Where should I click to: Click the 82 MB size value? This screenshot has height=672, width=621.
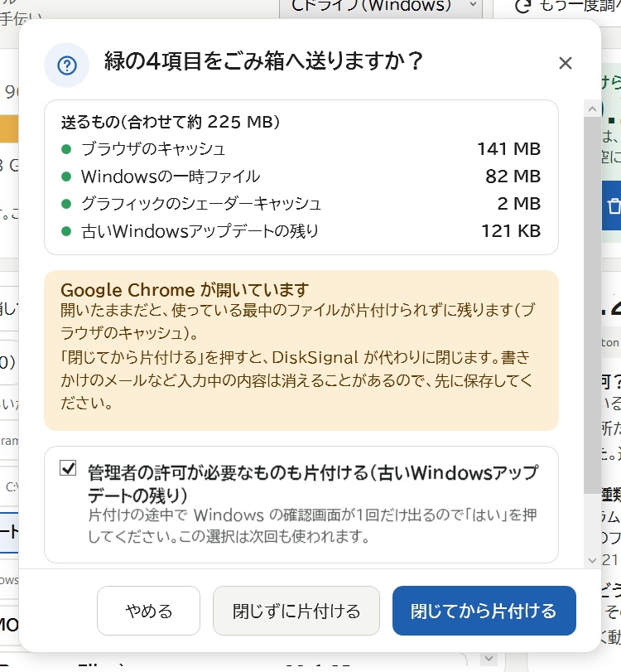pos(513,176)
